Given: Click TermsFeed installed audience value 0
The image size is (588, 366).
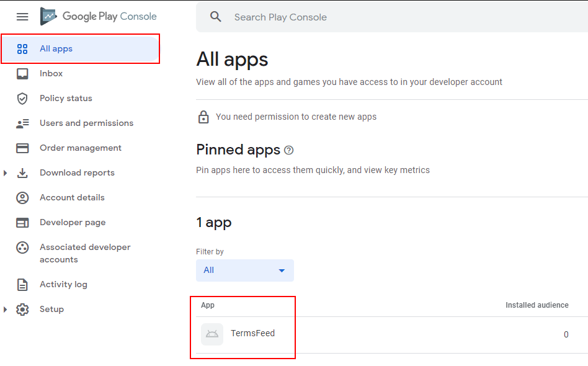Looking at the screenshot, I should (x=566, y=334).
